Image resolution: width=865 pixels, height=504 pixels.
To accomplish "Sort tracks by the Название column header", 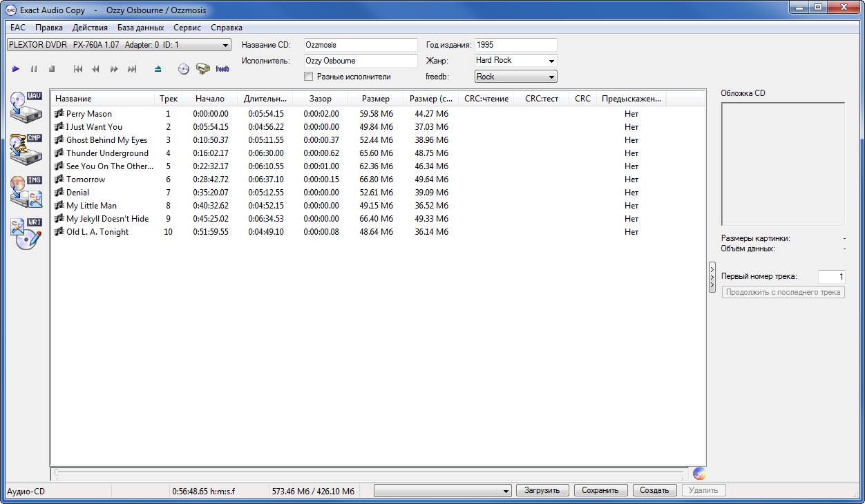I will pyautogui.click(x=102, y=99).
